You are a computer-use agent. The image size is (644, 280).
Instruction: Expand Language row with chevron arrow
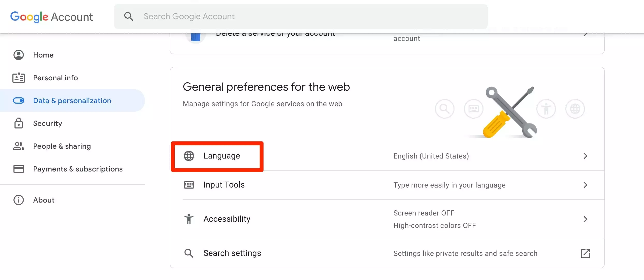(x=586, y=156)
